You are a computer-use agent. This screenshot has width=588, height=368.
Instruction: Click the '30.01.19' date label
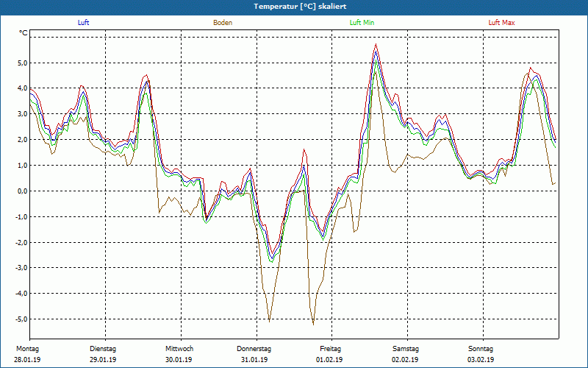point(179,360)
